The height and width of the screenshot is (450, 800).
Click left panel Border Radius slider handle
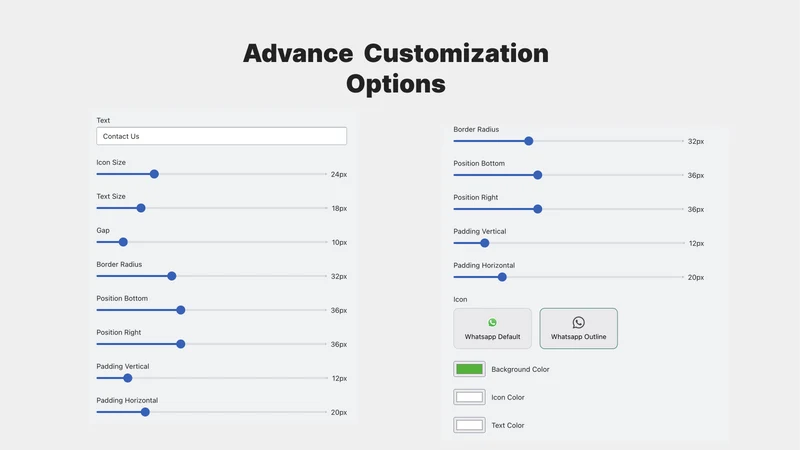tap(172, 276)
